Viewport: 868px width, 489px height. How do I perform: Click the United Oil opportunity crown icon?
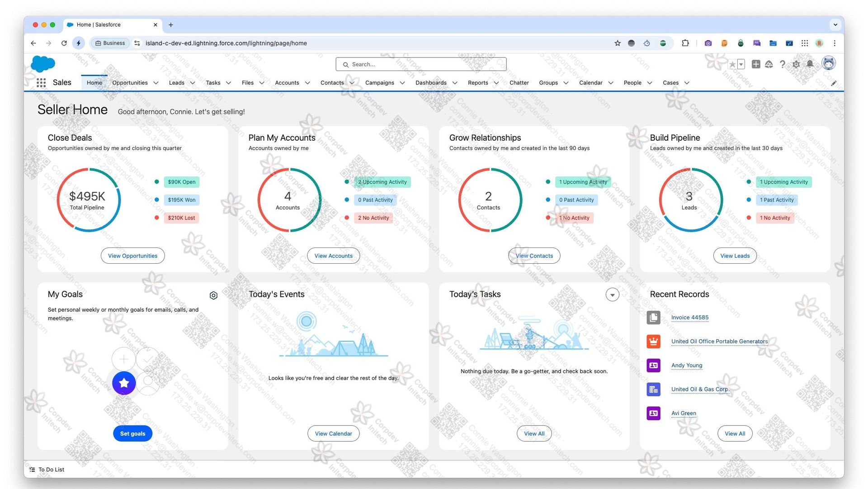point(653,342)
